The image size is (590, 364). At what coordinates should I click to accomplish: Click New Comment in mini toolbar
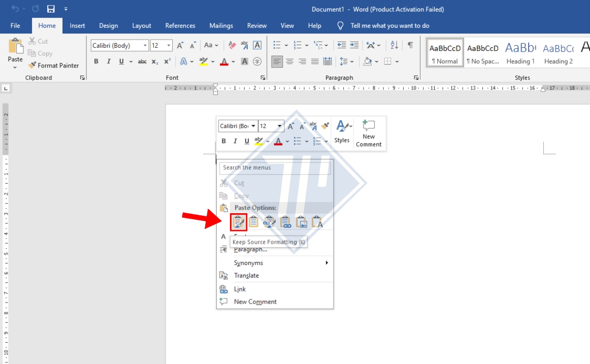[x=369, y=134]
